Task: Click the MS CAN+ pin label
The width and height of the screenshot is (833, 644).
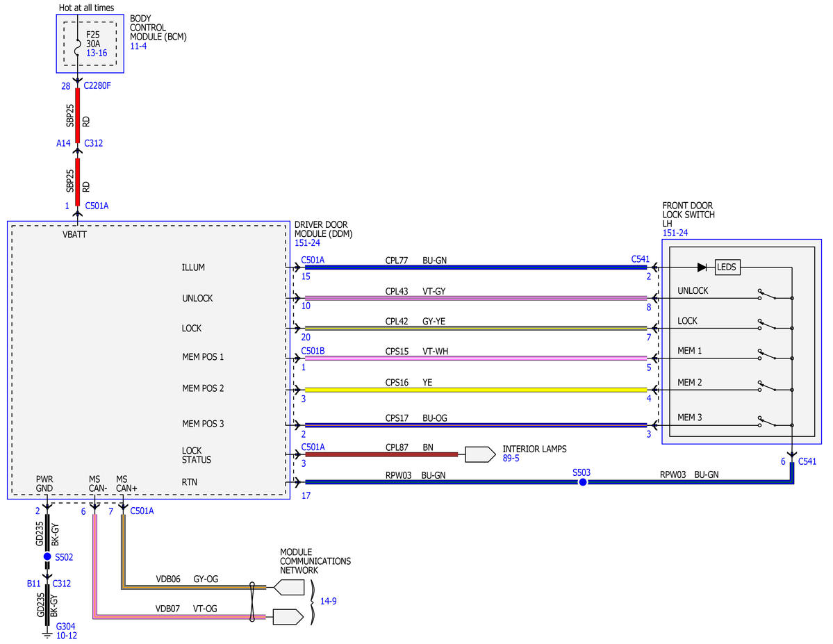Action: click(x=126, y=484)
